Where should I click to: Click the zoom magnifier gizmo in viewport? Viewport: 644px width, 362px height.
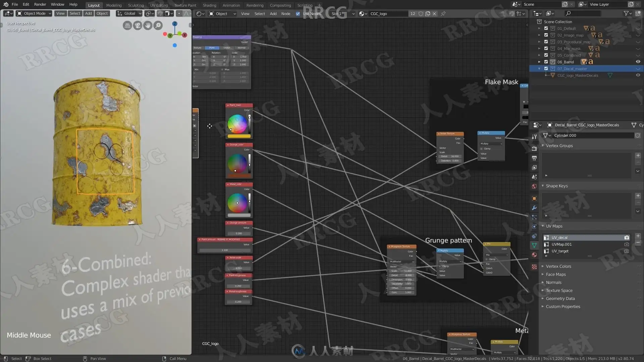(158, 25)
